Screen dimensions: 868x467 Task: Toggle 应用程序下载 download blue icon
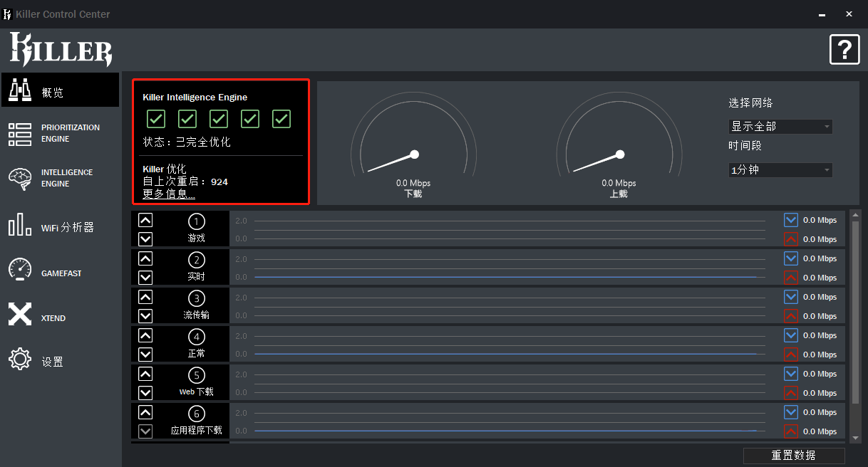click(791, 412)
